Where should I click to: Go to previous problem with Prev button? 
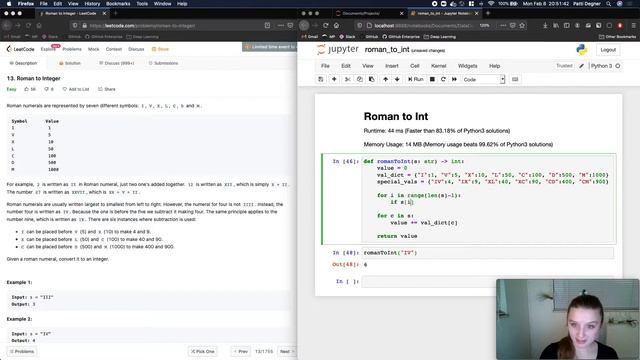[x=240, y=351]
